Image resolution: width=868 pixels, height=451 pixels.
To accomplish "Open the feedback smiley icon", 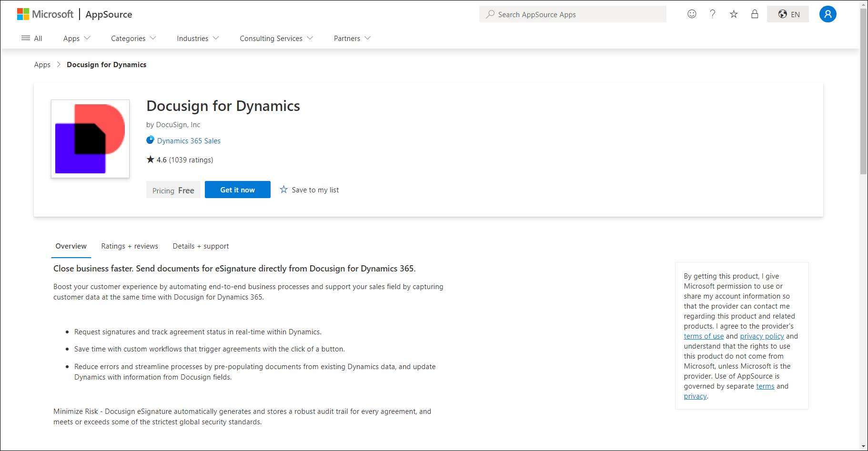I will [x=691, y=14].
